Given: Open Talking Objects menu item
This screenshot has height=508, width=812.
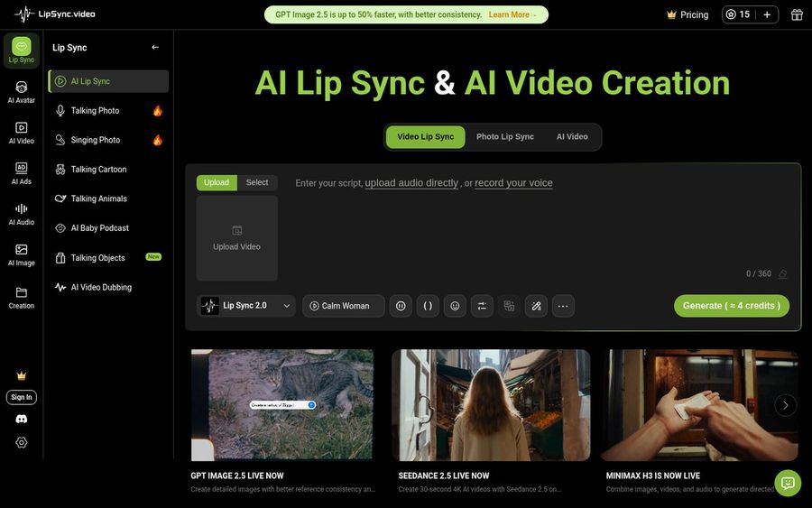Looking at the screenshot, I should point(109,257).
